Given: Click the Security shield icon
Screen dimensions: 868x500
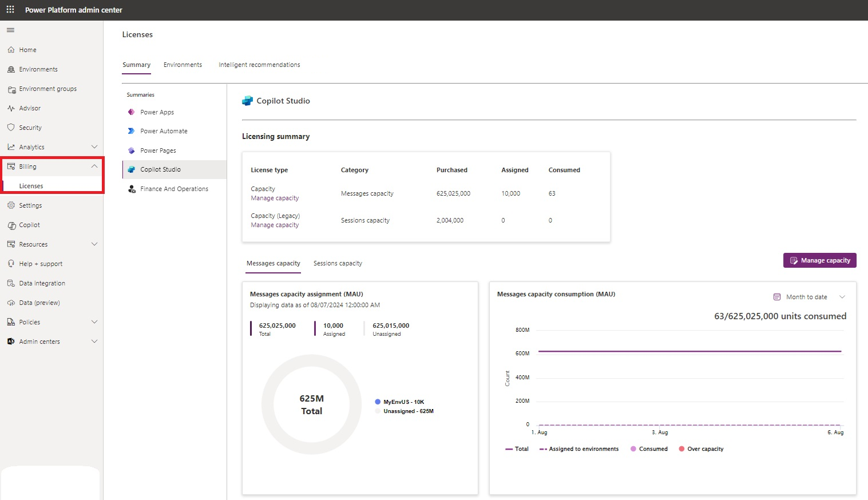Looking at the screenshot, I should click(x=11, y=128).
